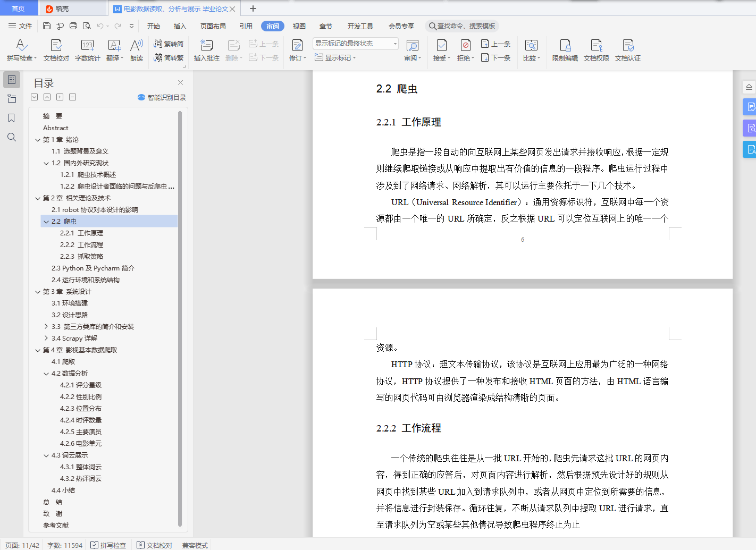Toggle 修订 track changes
This screenshot has width=756, height=550.
pos(298,50)
